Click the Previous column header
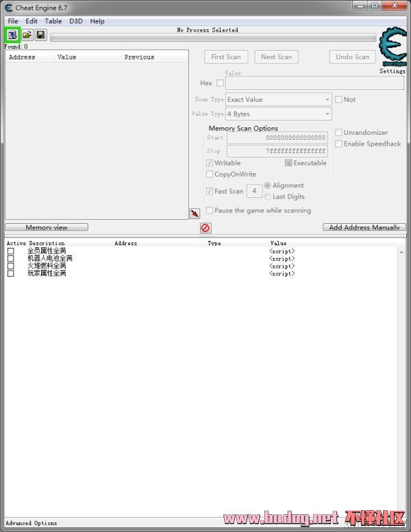411x532 pixels. click(154, 57)
